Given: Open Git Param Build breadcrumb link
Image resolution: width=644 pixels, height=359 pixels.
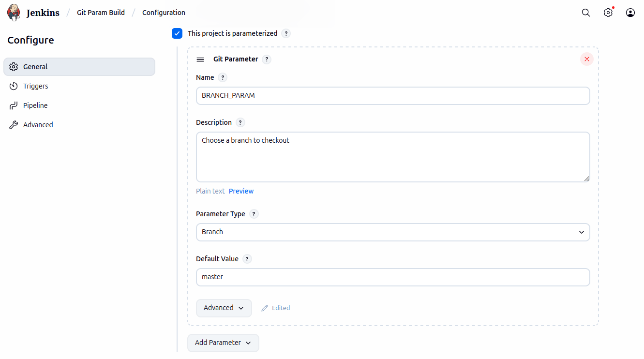Looking at the screenshot, I should pos(101,13).
